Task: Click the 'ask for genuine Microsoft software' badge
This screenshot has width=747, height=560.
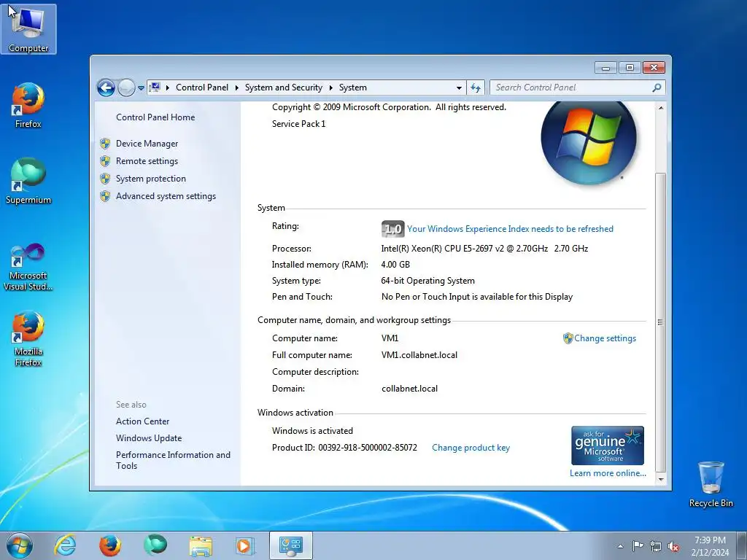Action: pos(608,446)
